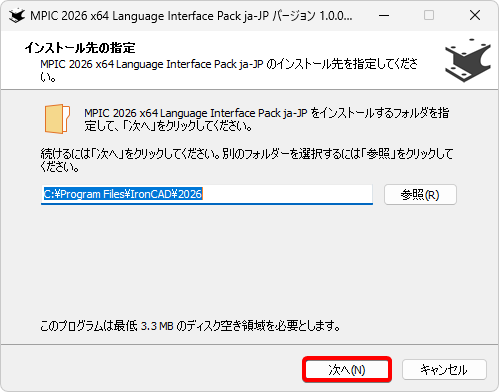Minimize the installer window

[384, 15]
